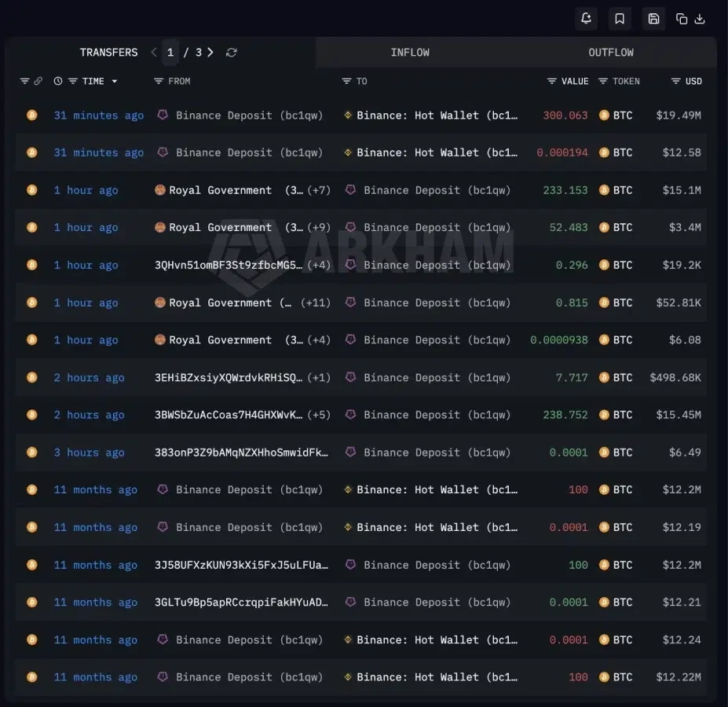
Task: Click the clock icon beside TIME
Action: (x=58, y=81)
